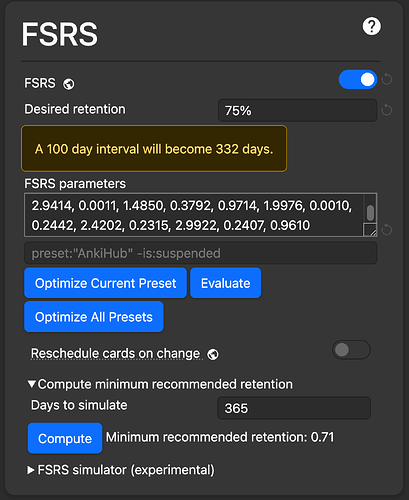Enable Reschedule cards on change switch
Screen dimensions: 409x500
[x=351, y=350]
